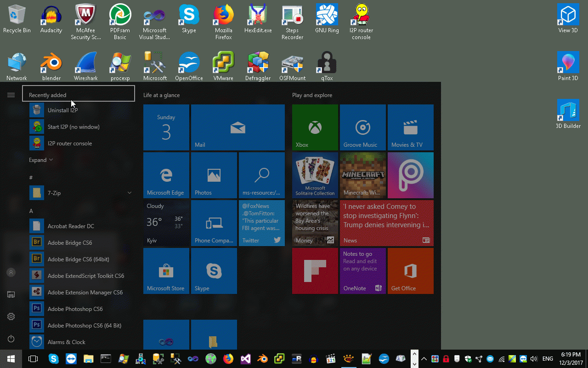Viewport: 588px width, 368px height.
Task: Launch the Groove Music tile
Action: click(363, 127)
